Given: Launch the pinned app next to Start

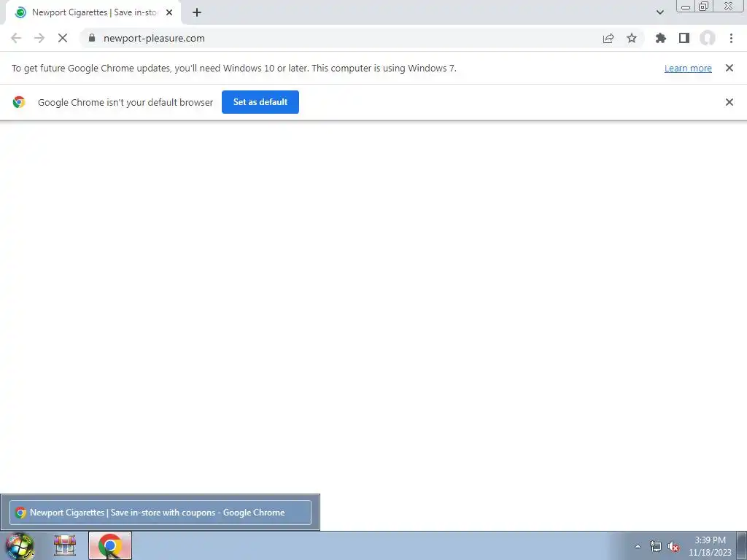Looking at the screenshot, I should (x=65, y=545).
